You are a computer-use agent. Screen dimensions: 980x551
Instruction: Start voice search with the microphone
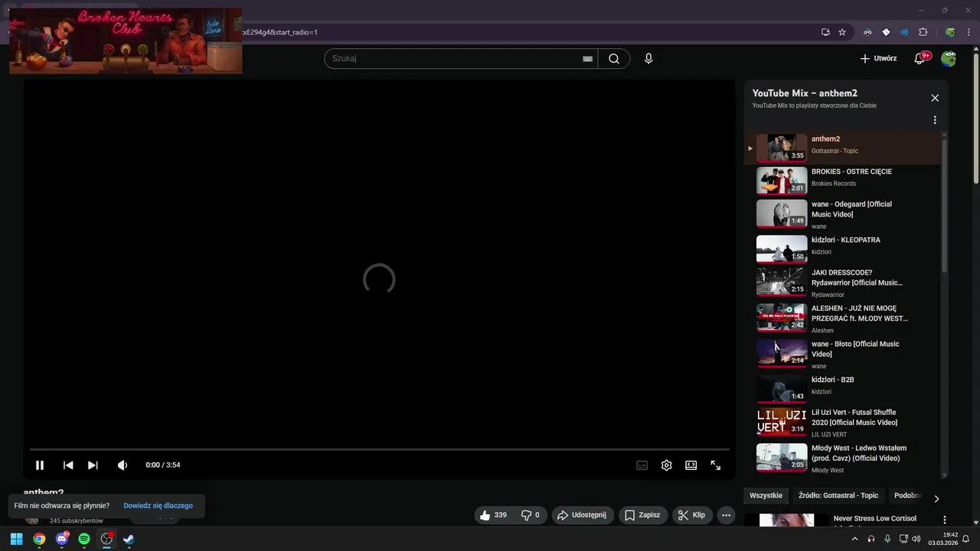[648, 58]
